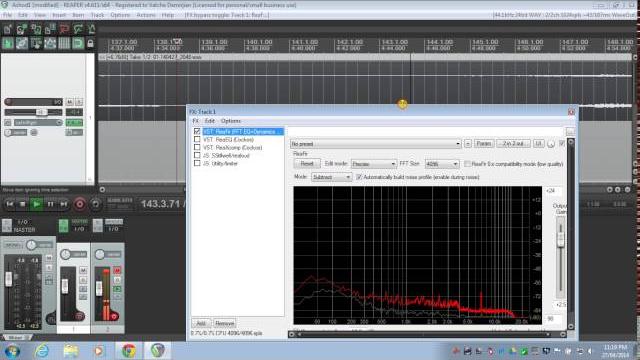Open the Insert menu
The width and height of the screenshot is (640, 360).
[x=59, y=15]
